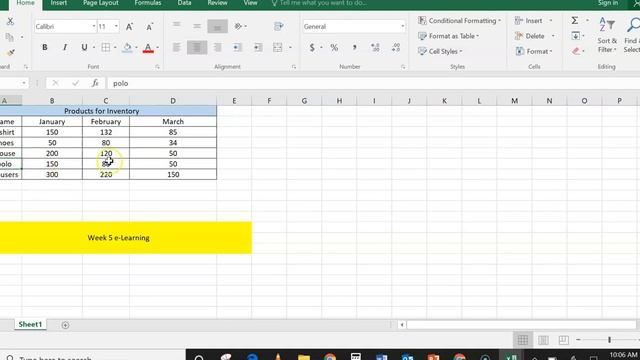Screen dimensions: 640x360
Task: Toggle Italic formatting
Action: pos(64,47)
